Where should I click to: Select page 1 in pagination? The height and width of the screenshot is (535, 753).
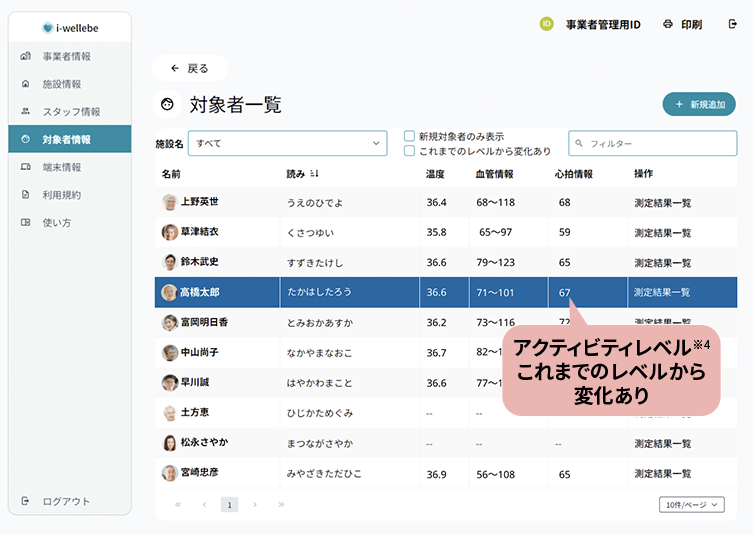(230, 504)
